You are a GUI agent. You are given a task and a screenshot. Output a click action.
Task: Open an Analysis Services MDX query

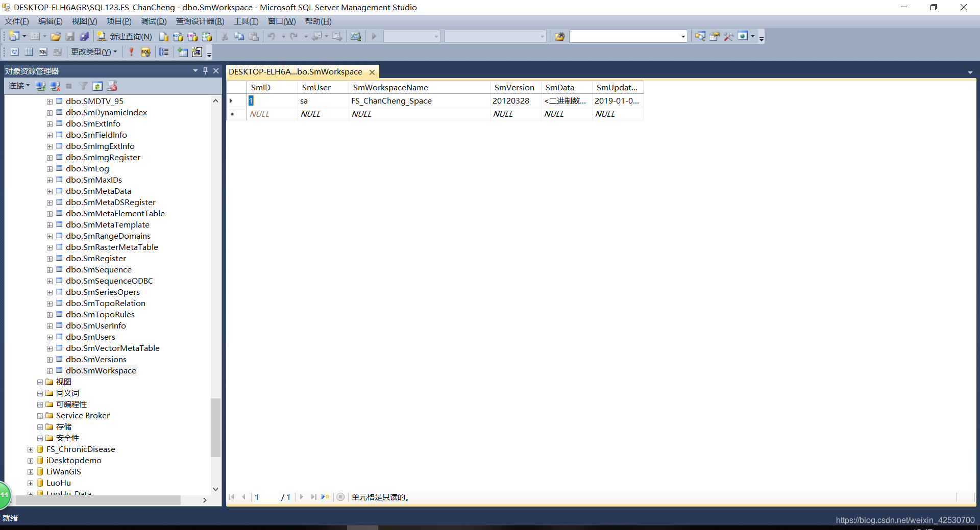tap(178, 36)
